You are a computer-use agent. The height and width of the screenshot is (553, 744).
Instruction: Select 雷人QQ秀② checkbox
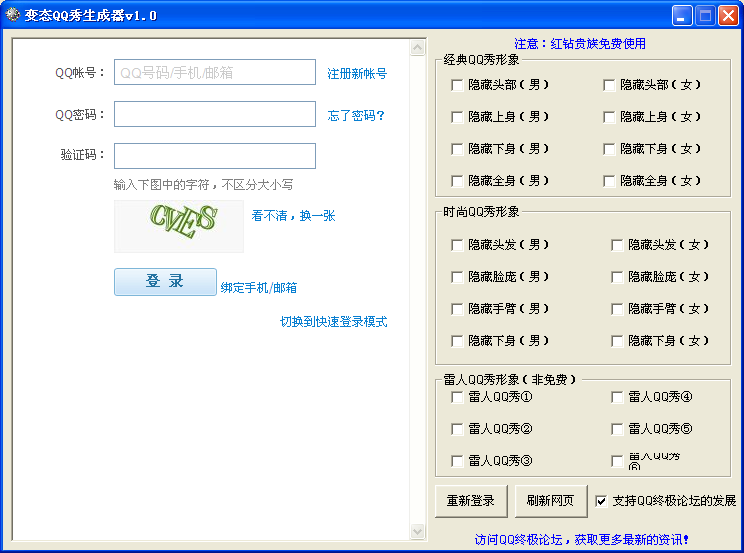tap(457, 430)
